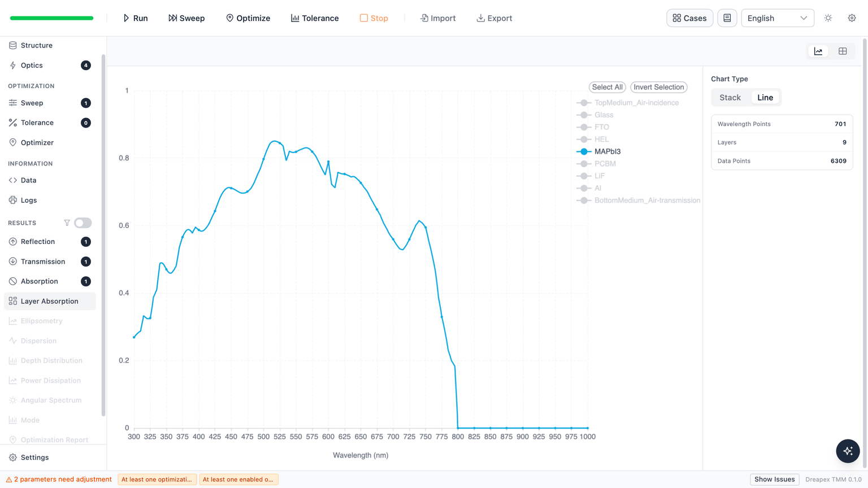This screenshot has height=488, width=868.
Task: Open settings gear icon in top bar
Action: point(852,18)
